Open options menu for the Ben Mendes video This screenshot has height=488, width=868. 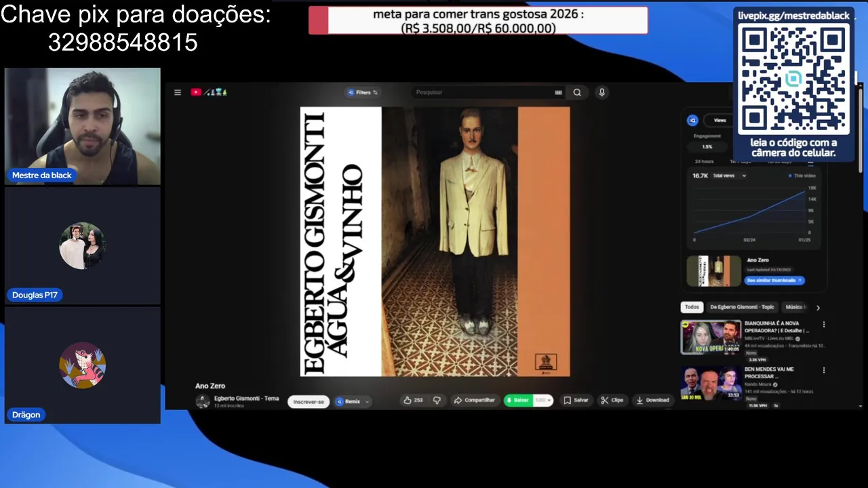click(824, 371)
